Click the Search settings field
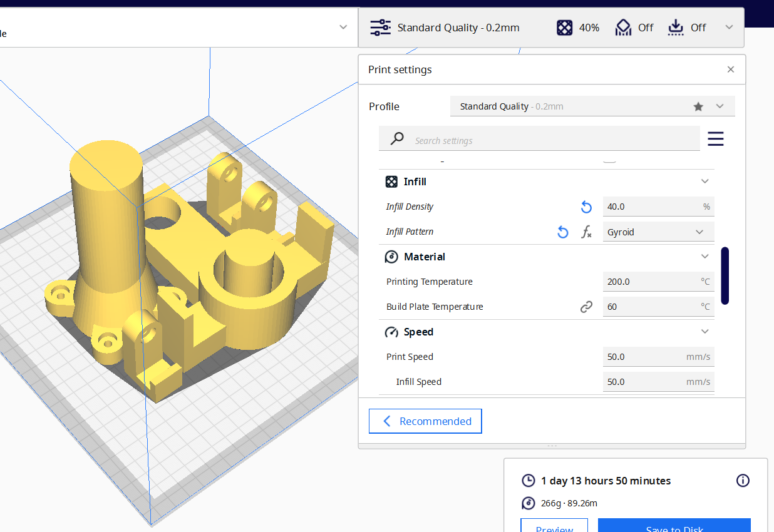This screenshot has height=532, width=774. pyautogui.click(x=539, y=139)
